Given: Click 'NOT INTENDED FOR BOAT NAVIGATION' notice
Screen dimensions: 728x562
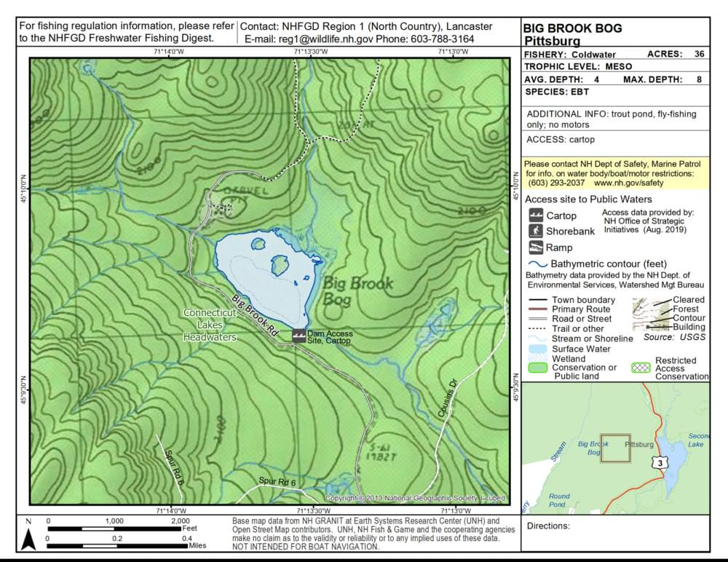Looking at the screenshot, I should click(x=306, y=547).
